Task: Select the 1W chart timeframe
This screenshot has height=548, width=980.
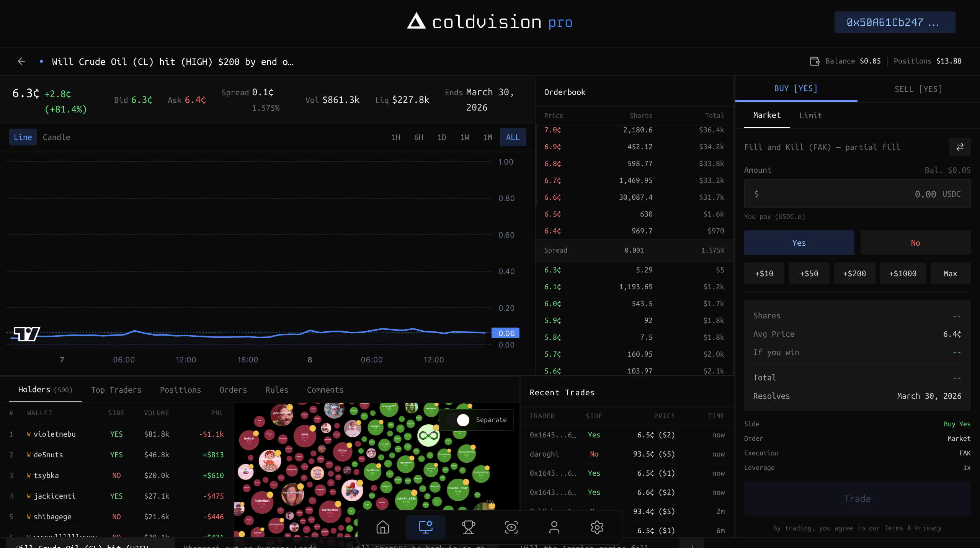Action: tap(464, 137)
